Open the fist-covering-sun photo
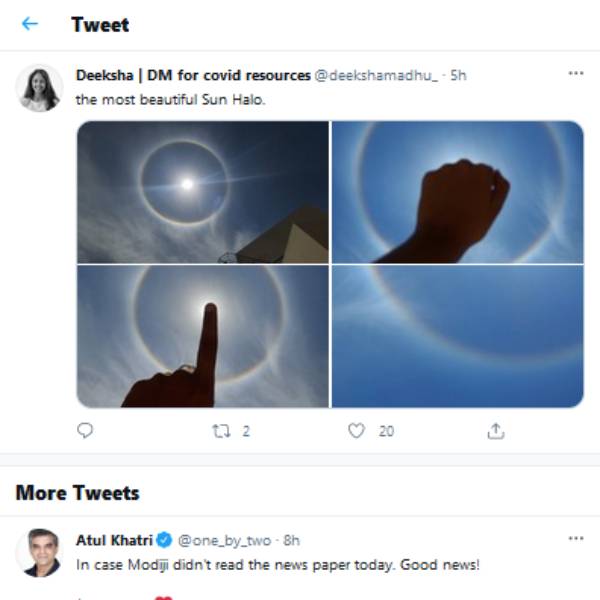600x600 pixels. pos(457,192)
